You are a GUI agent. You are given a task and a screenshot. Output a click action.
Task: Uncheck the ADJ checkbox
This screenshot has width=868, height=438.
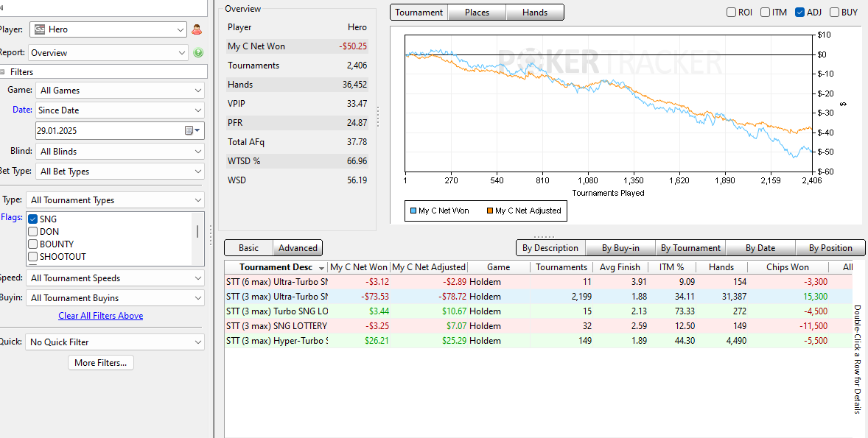[x=799, y=13]
